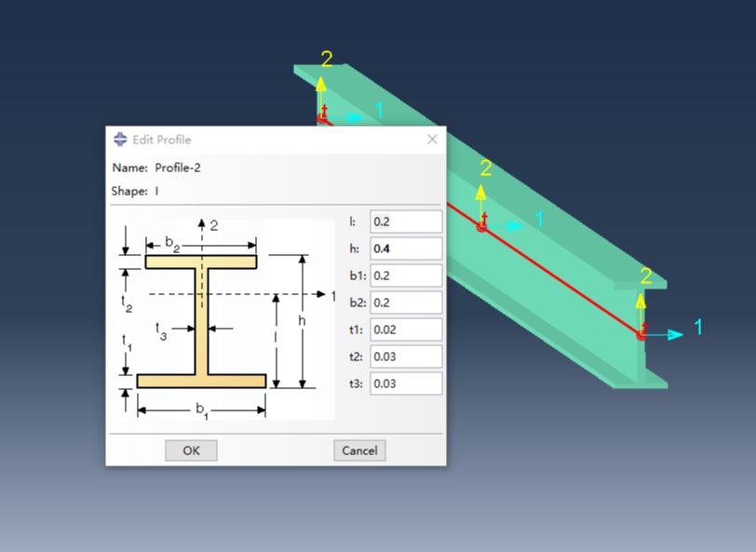Click the t3 web thickness field

click(x=406, y=384)
